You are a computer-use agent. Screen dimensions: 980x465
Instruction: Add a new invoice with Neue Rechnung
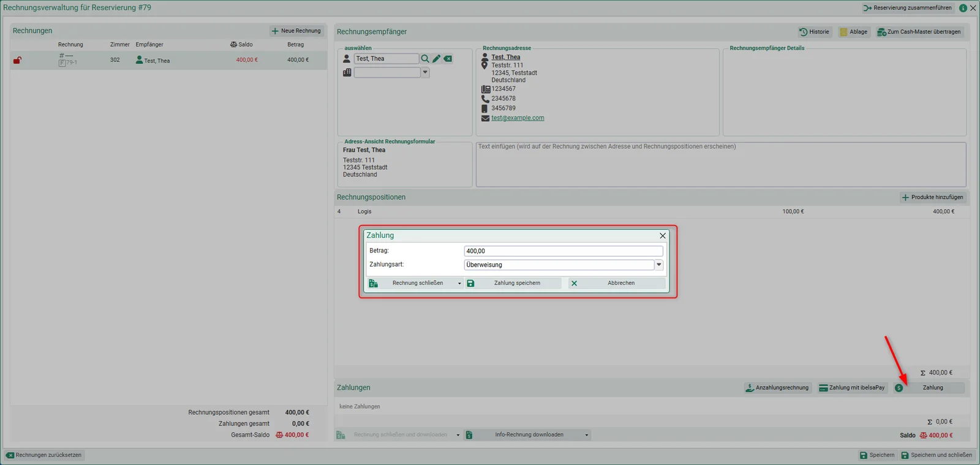click(296, 31)
